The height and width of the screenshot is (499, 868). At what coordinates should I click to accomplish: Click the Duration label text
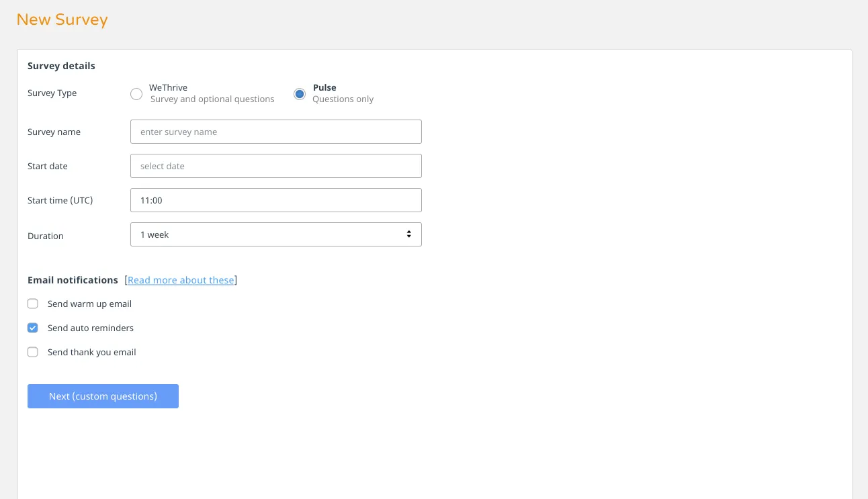pyautogui.click(x=46, y=236)
